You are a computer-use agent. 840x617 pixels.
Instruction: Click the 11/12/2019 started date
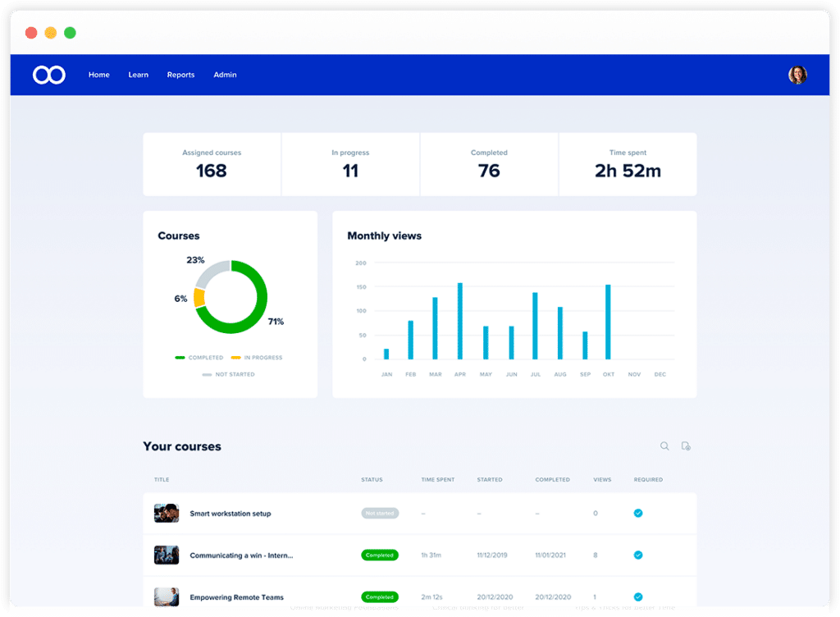coord(492,555)
